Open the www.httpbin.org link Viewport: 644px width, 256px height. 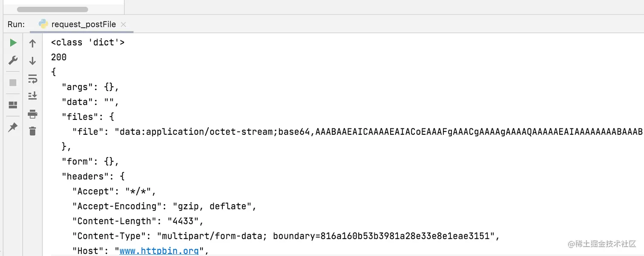[159, 251]
